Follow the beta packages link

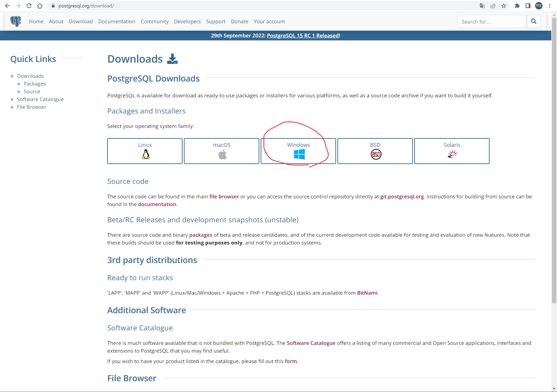(201, 235)
